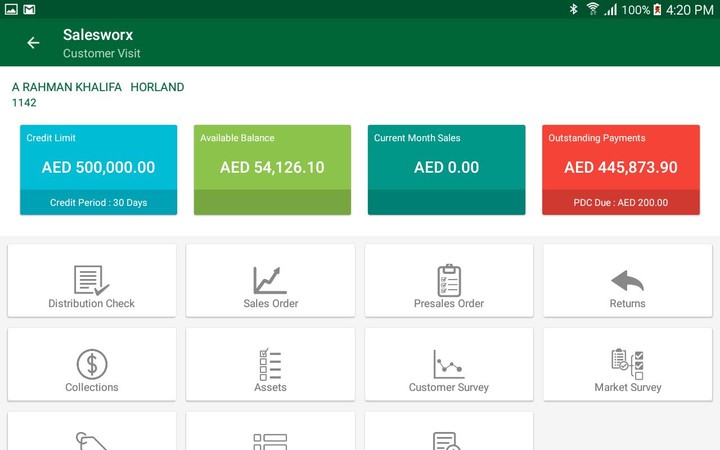Tap the Bluetooth status bar icon
This screenshot has height=450, width=720.
click(x=574, y=9)
